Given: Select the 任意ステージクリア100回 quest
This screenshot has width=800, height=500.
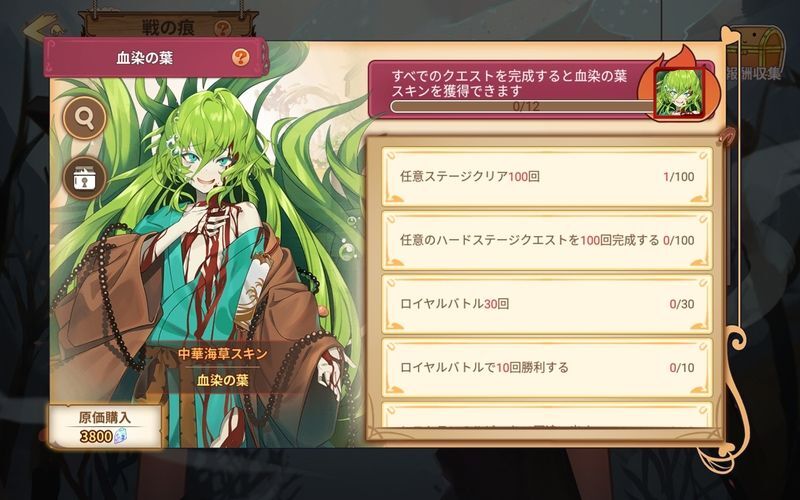Looking at the screenshot, I should tap(547, 177).
